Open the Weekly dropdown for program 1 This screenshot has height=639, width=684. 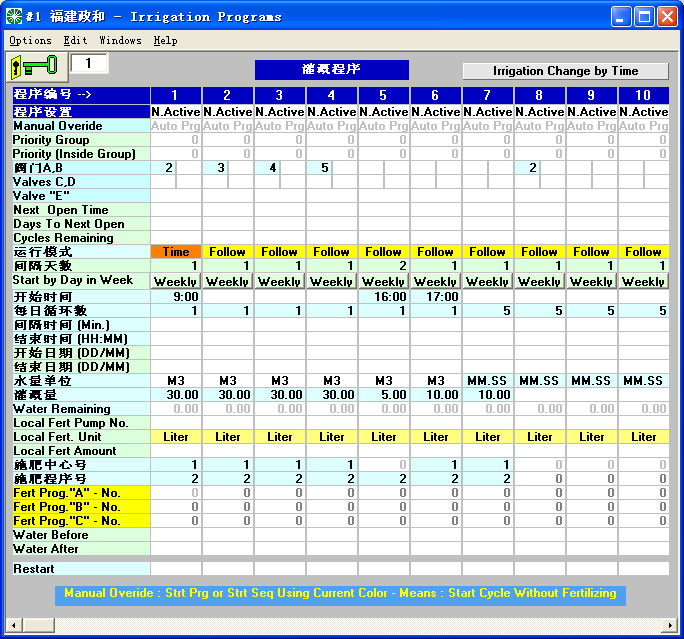(176, 282)
